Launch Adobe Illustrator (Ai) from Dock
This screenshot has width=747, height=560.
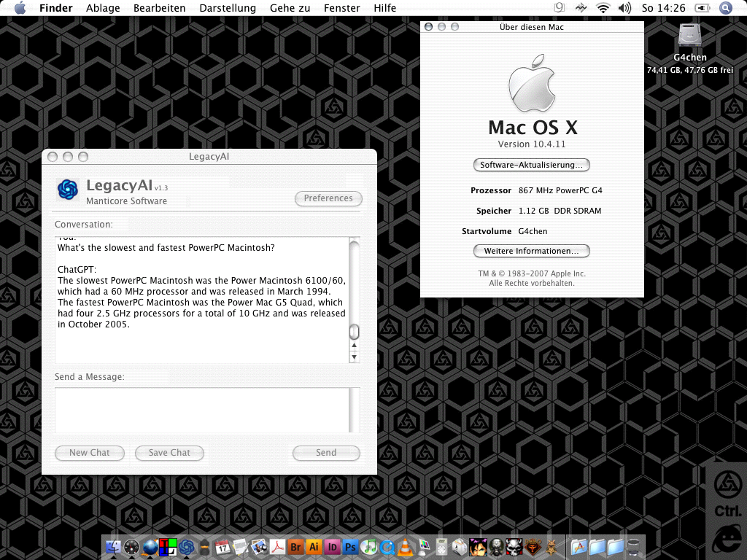[314, 547]
